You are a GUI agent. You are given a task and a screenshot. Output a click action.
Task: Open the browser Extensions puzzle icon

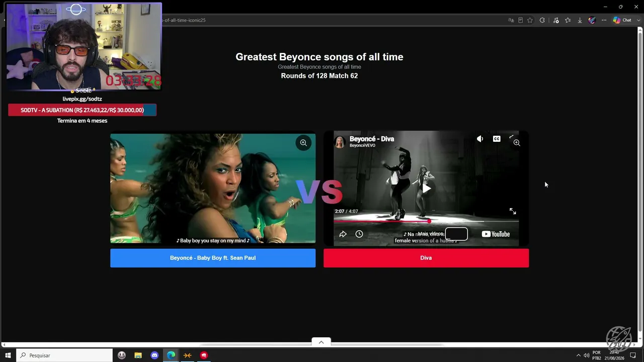tap(542, 20)
